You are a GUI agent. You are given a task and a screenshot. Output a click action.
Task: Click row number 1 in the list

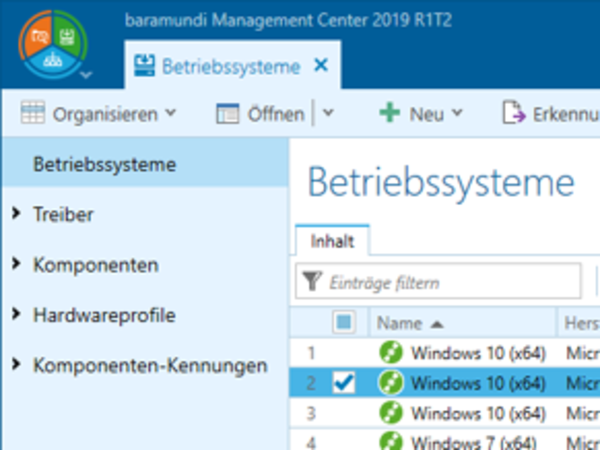click(x=311, y=353)
